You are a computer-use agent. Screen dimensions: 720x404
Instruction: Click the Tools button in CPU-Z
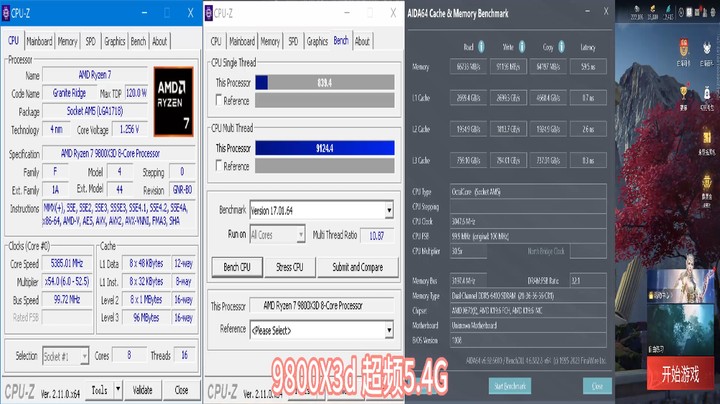100,390
